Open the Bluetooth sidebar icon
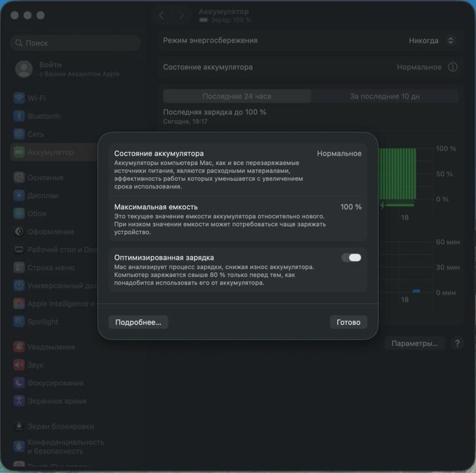Screen dimensions: 476x473 coord(19,116)
